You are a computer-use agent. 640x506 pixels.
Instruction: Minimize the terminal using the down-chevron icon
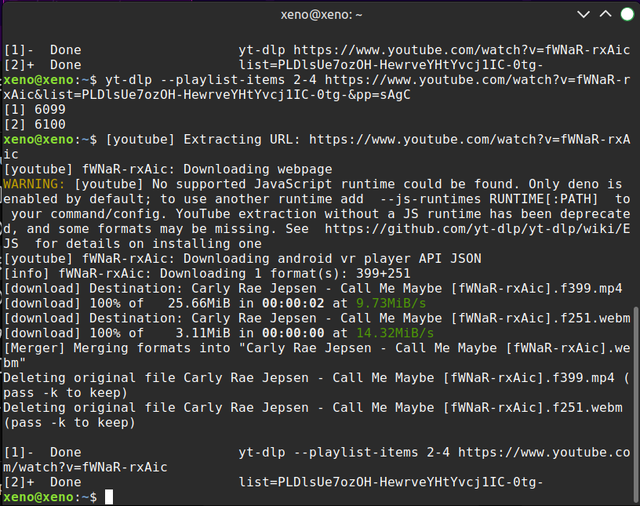point(583,15)
